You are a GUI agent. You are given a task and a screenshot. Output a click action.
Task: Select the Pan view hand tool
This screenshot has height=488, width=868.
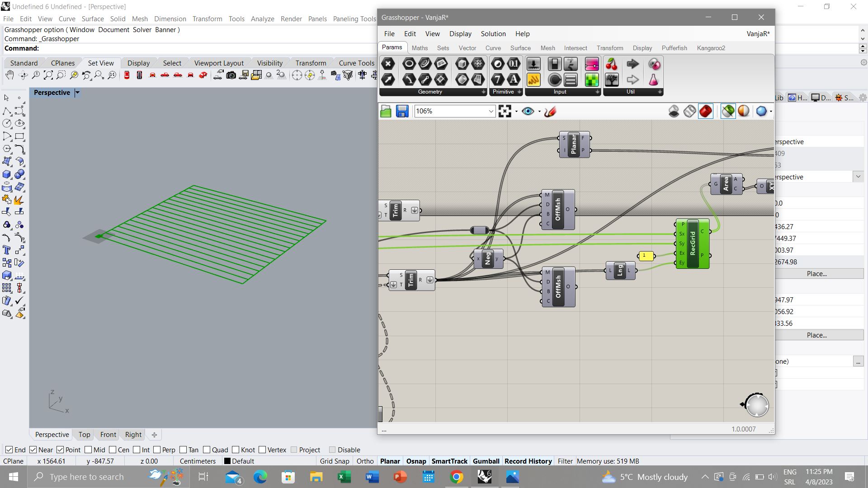tap(9, 75)
